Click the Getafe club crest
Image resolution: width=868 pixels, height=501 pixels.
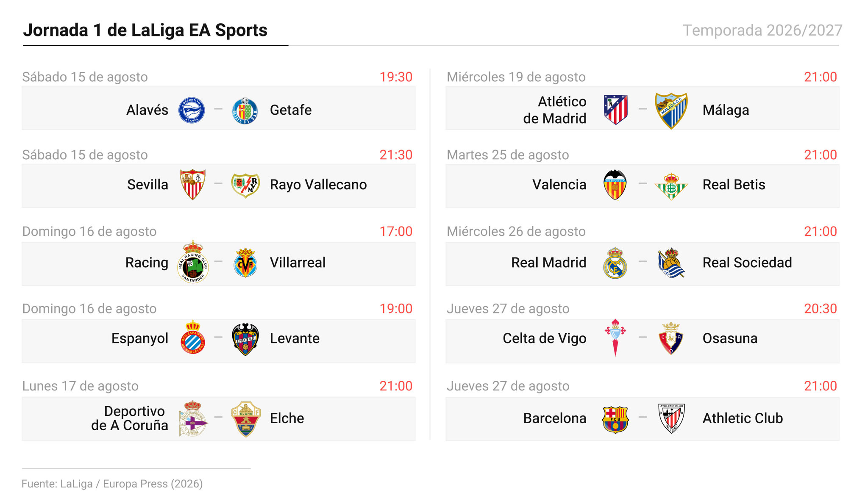coord(245,110)
